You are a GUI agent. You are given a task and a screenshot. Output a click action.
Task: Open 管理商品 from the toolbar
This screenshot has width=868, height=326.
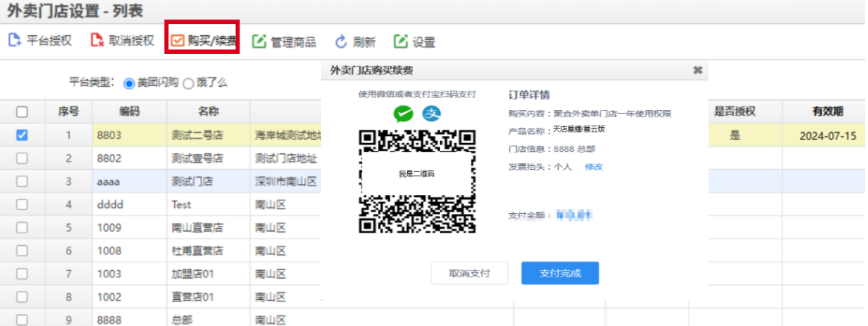tap(284, 42)
